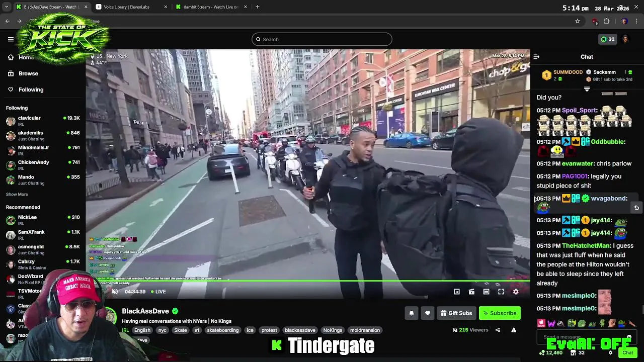
Task: Open akademiks channel in Following
Action: [x=43, y=136]
